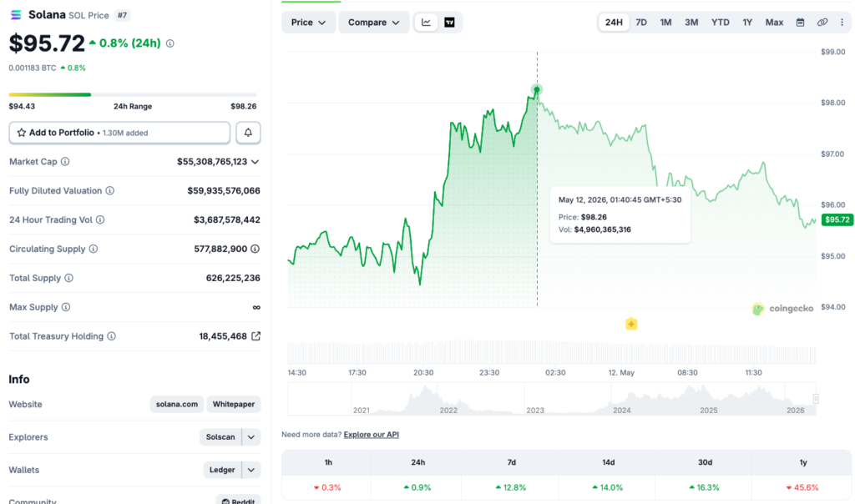Viewport: 855px width, 504px height.
Task: Switch to TradingView chart icon
Action: pos(449,23)
